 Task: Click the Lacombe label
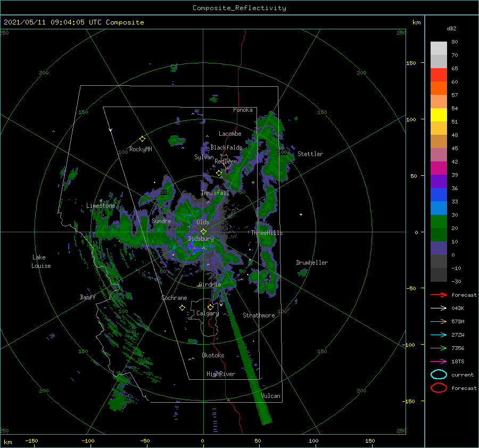coord(230,134)
